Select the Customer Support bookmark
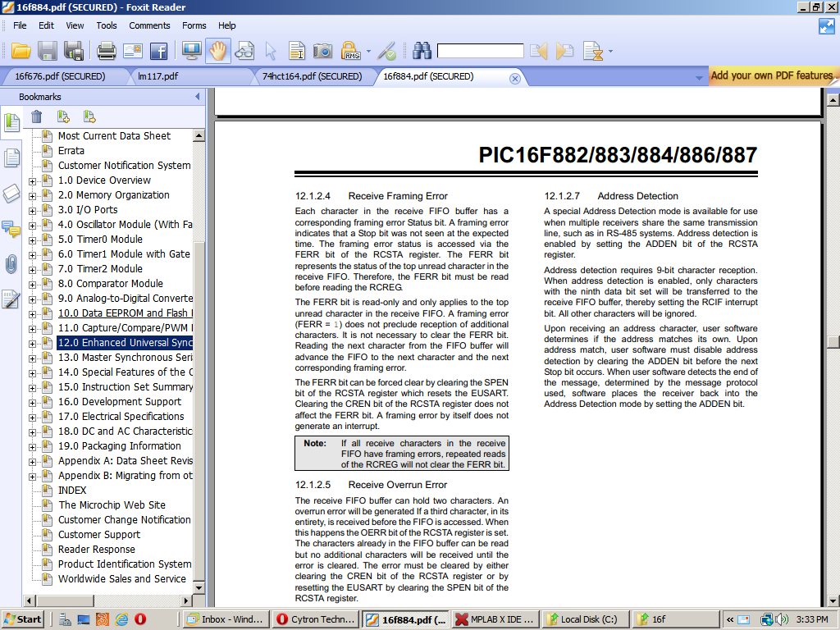 point(99,534)
